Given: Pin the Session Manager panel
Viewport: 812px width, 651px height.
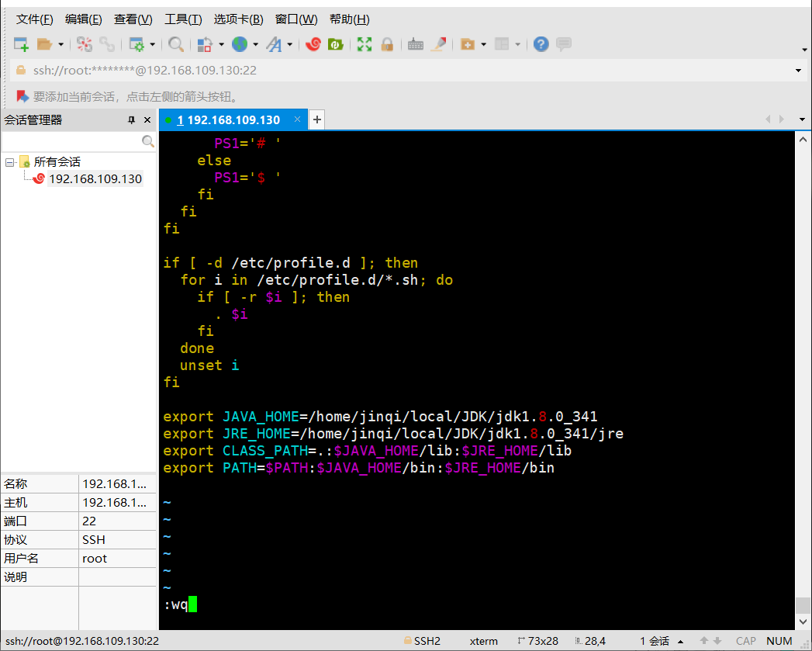Looking at the screenshot, I should (132, 120).
